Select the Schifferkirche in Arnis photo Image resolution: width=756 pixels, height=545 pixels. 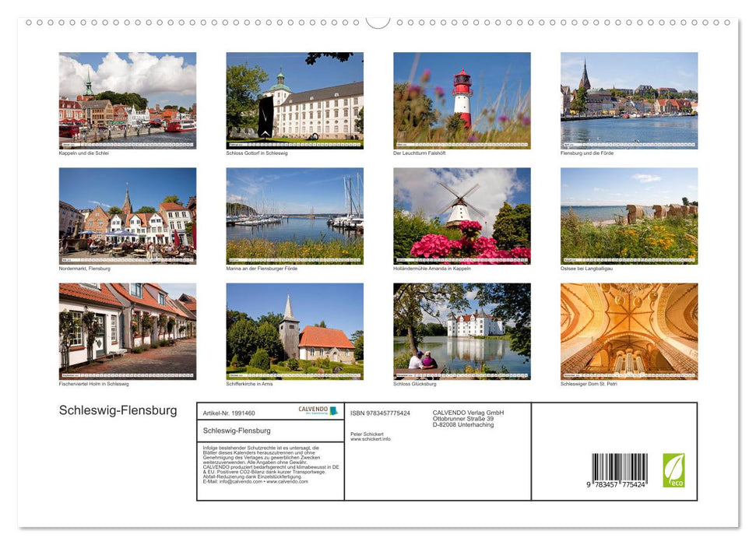tap(294, 330)
